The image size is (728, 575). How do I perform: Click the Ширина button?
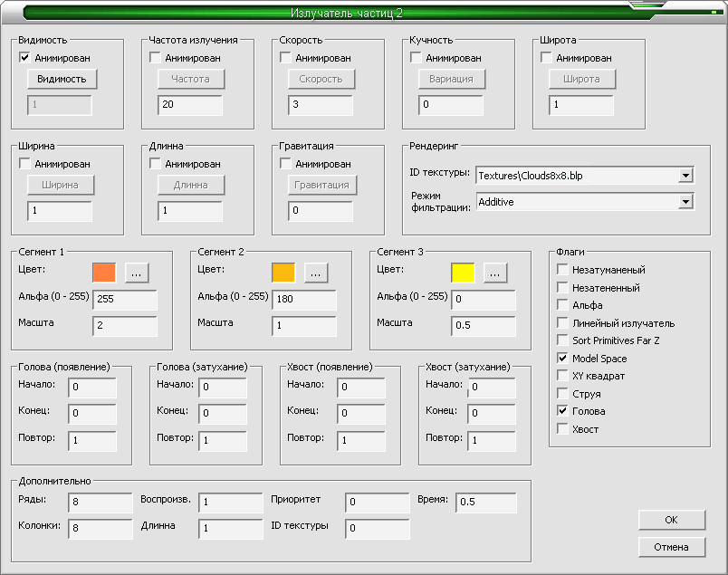click(61, 185)
